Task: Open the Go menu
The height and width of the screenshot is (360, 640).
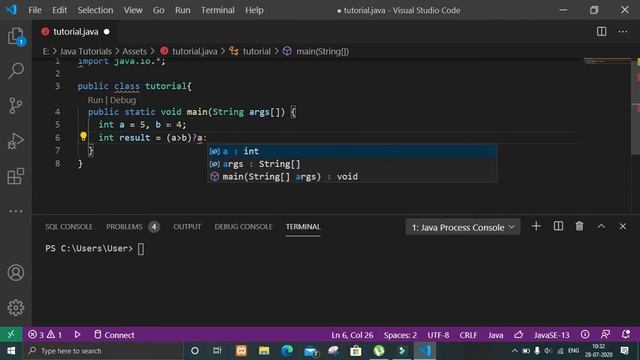Action: point(158,10)
